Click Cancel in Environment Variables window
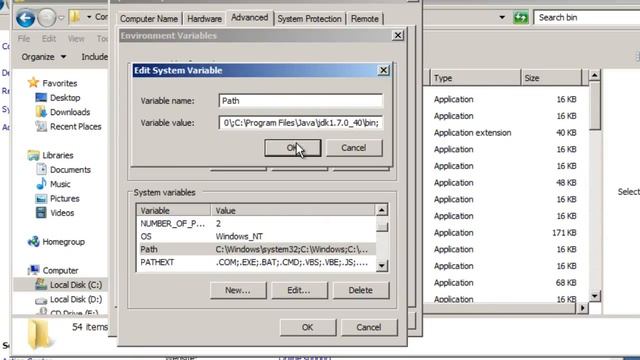 click(x=369, y=327)
